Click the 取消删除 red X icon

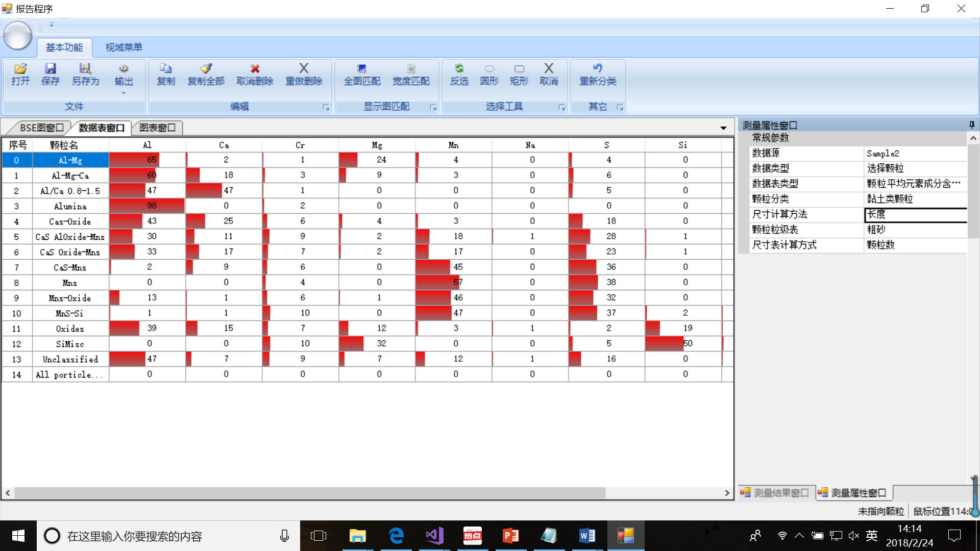click(x=255, y=69)
